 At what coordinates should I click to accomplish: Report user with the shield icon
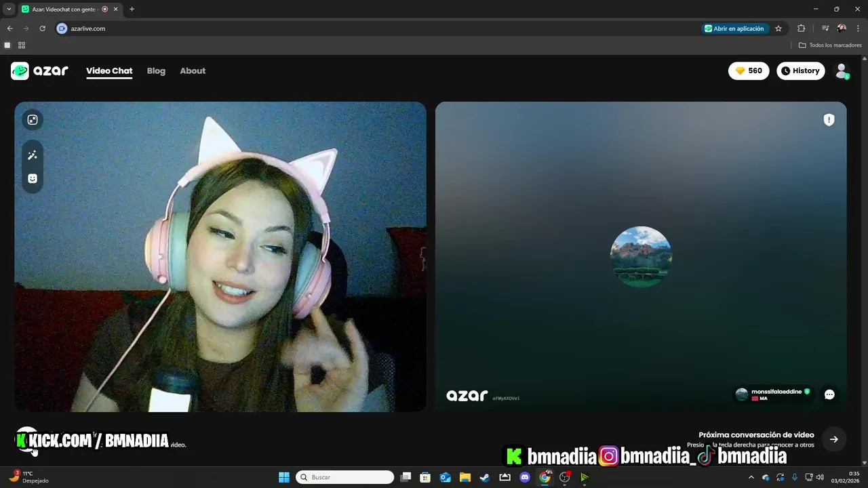[x=829, y=120]
